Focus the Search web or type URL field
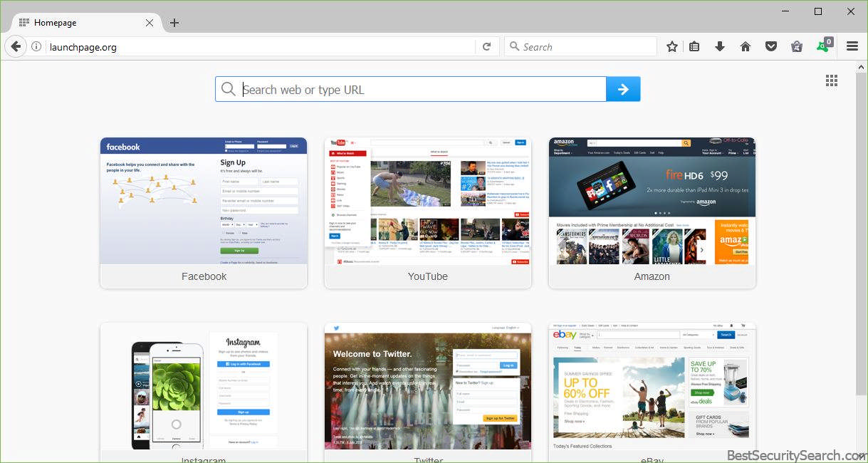Screen dimensions: 868x463 coord(420,90)
